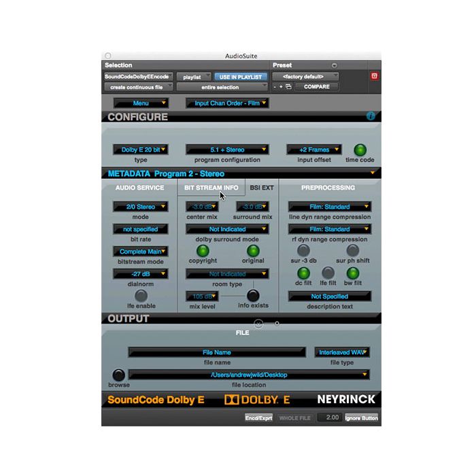Open the playlist selector
Viewport: 476px width, 476px height.
[193, 77]
